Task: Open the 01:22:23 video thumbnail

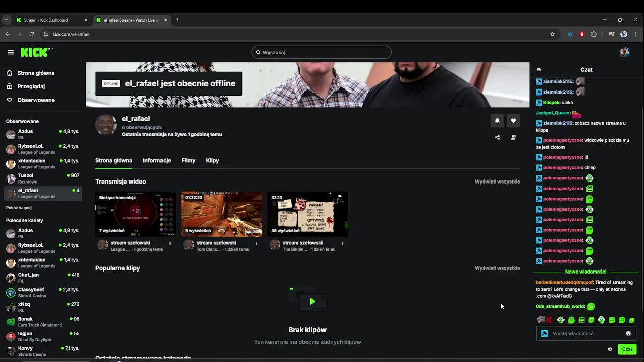Action: click(x=221, y=214)
